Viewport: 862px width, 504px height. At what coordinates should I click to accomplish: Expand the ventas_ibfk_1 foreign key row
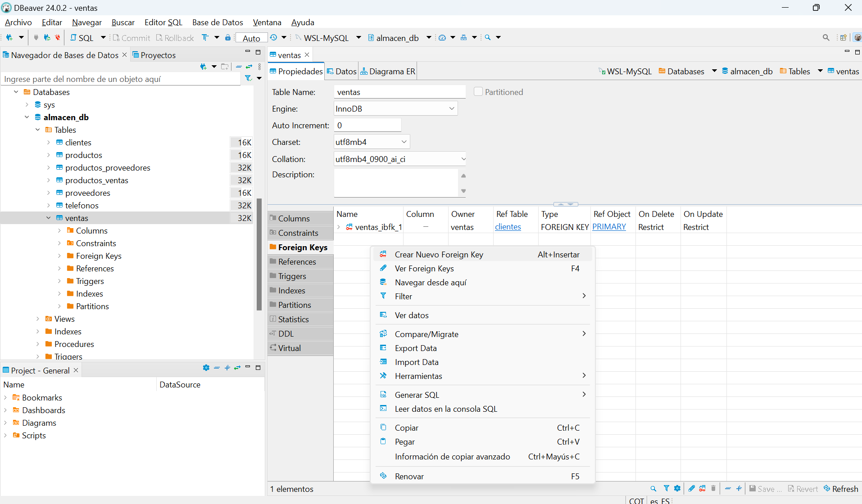point(339,227)
